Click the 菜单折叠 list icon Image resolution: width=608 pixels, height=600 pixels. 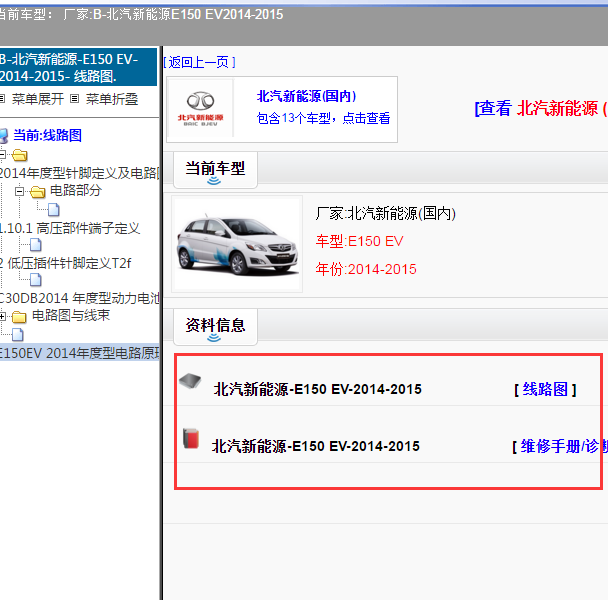74,99
